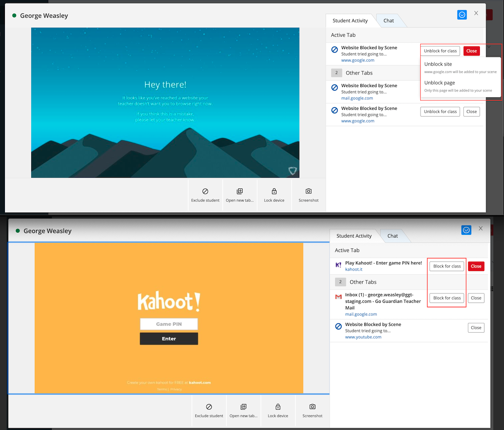Click blocked icon beside mail.google.com in top window
504x430 pixels.
click(x=335, y=88)
